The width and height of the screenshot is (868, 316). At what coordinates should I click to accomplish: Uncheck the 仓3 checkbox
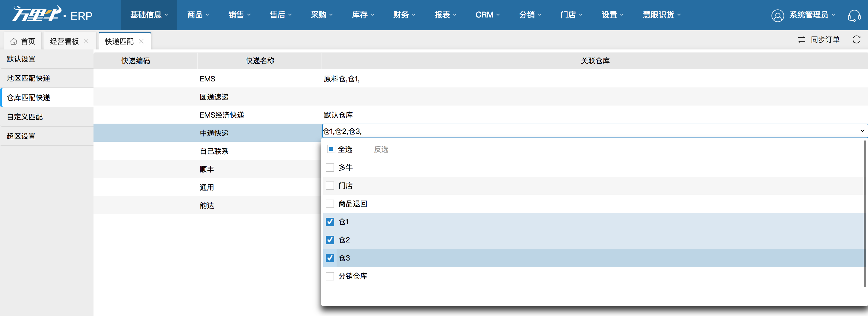tap(330, 258)
